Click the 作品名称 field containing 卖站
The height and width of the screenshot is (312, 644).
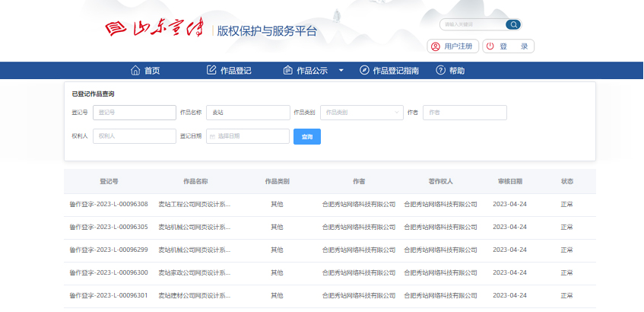point(248,113)
